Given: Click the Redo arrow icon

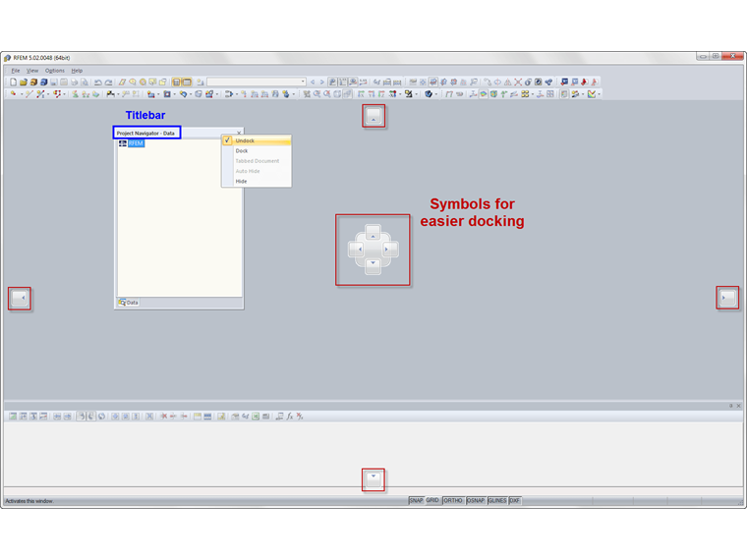Looking at the screenshot, I should pos(109,82).
